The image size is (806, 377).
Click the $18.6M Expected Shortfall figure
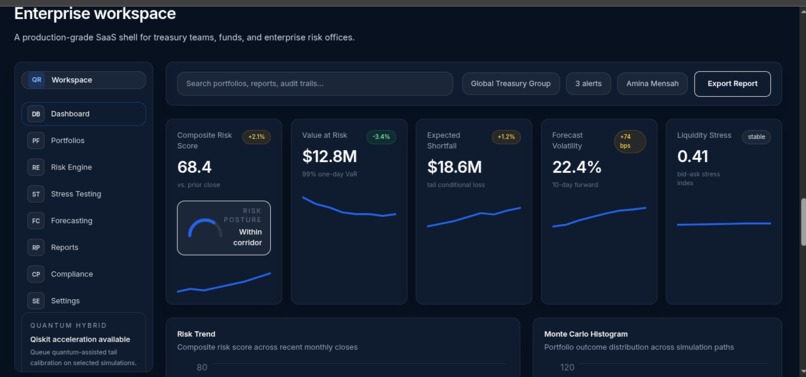tap(454, 167)
